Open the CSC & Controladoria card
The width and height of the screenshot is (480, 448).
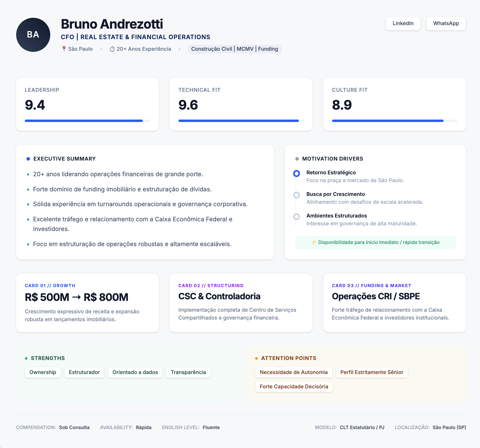pos(241,303)
